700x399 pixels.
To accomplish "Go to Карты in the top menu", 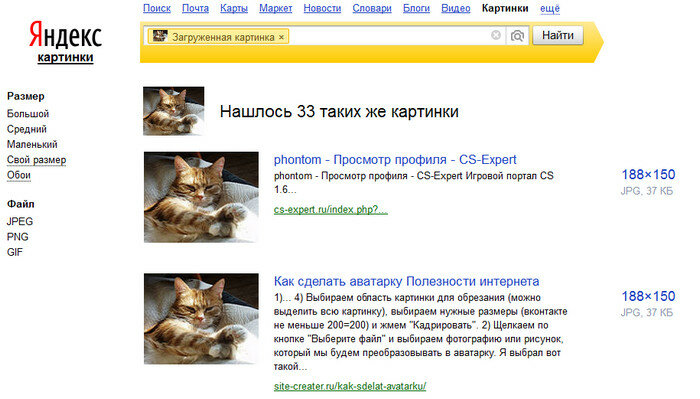I will pos(234,8).
